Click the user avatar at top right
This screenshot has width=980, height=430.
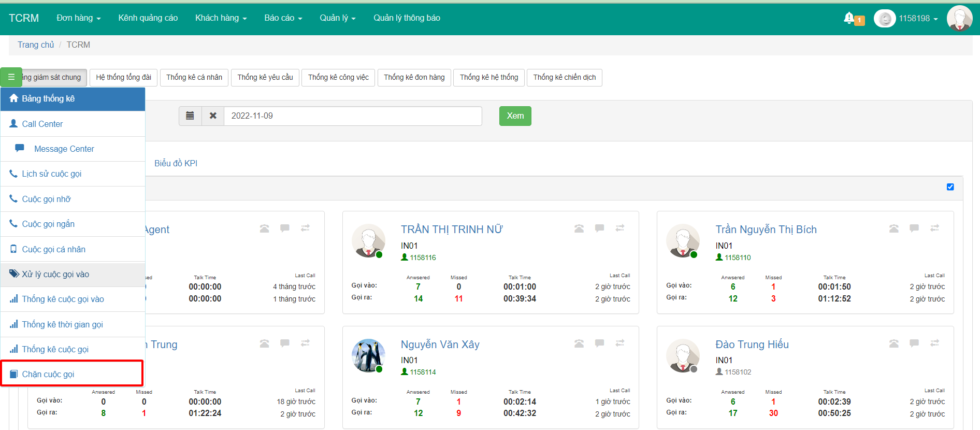959,18
